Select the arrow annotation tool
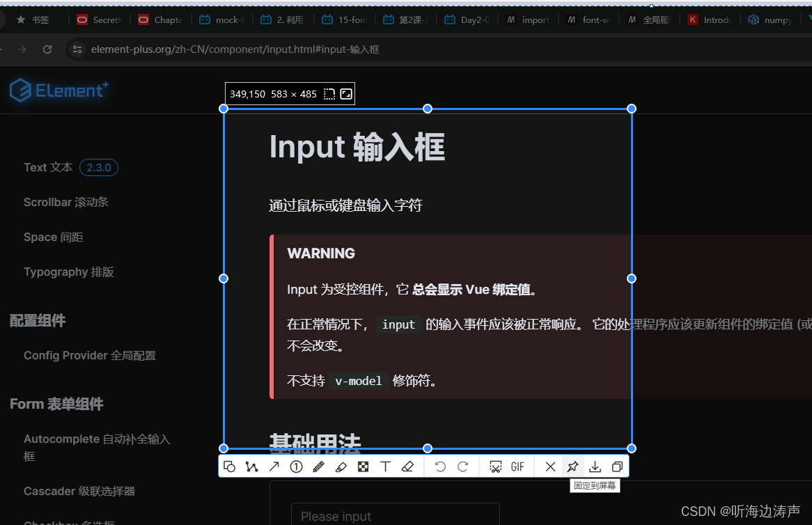 click(x=274, y=467)
